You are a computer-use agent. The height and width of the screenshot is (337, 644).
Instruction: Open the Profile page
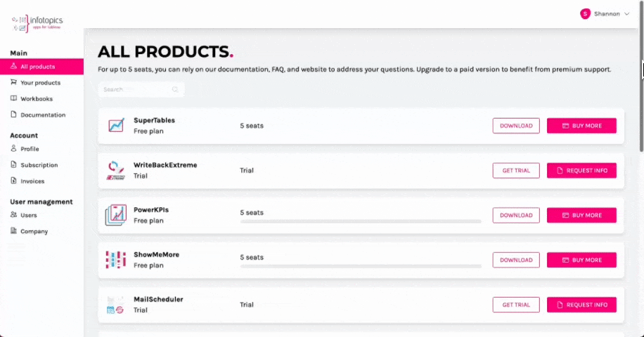(30, 149)
